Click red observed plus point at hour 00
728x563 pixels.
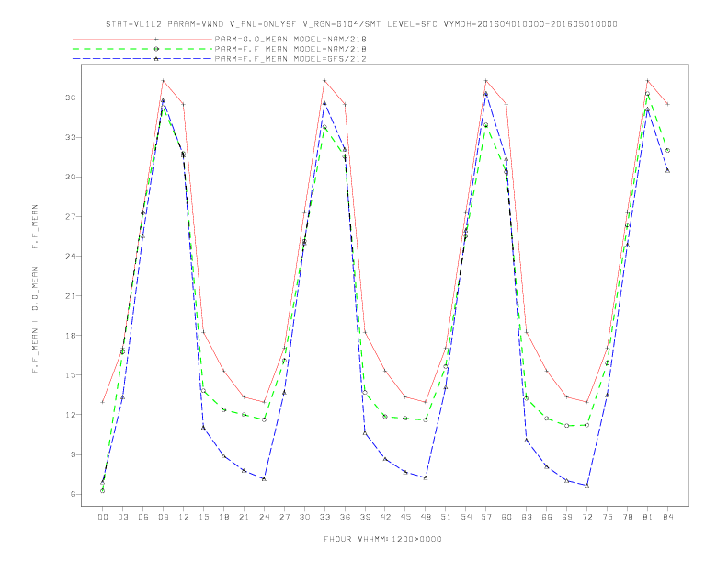(x=103, y=402)
